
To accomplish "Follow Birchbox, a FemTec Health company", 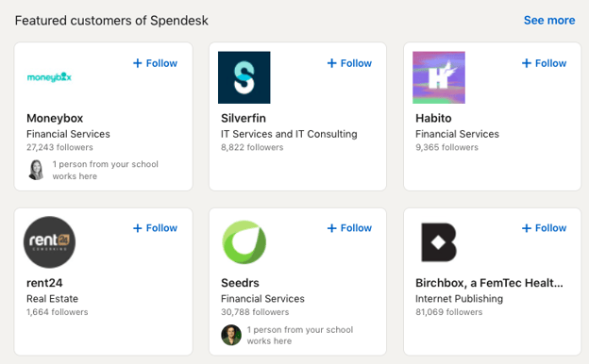I will [x=544, y=228].
